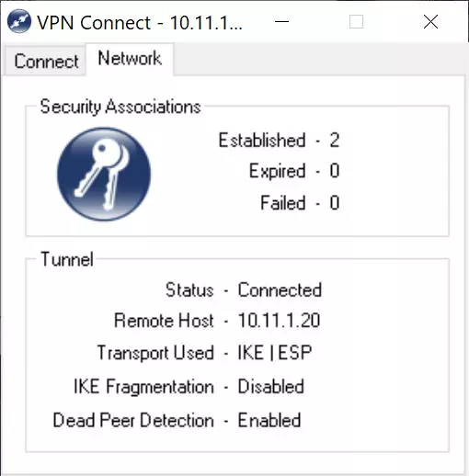Click the Connected status text
Image resolution: width=469 pixels, height=476 pixels.
(280, 289)
